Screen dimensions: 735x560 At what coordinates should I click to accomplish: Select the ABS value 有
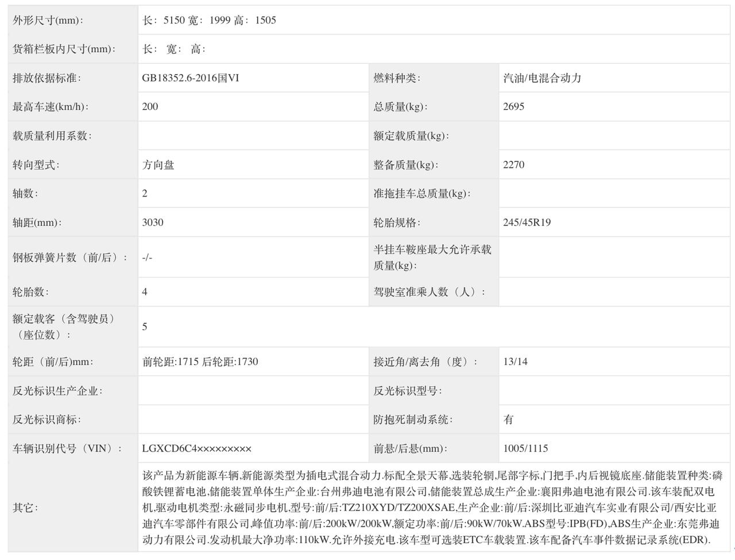tap(508, 419)
